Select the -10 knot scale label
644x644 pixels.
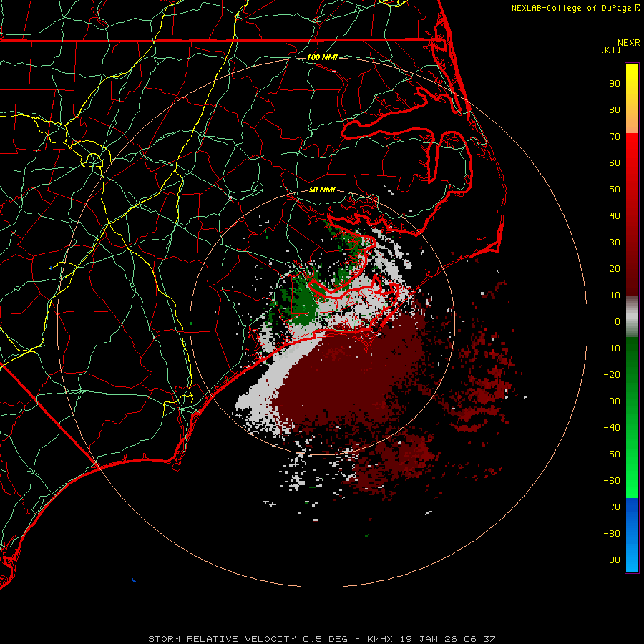[x=612, y=348]
